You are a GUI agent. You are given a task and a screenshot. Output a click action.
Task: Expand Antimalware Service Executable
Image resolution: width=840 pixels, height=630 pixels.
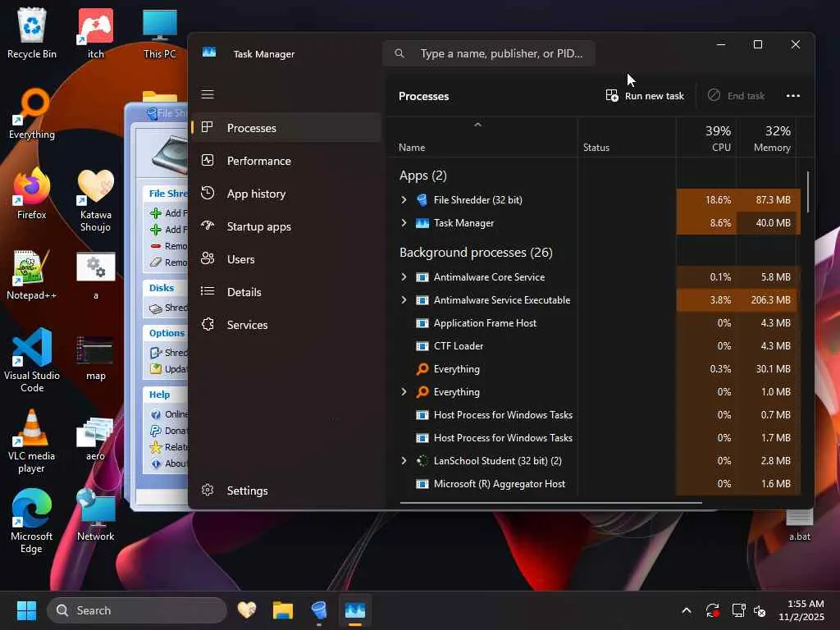(x=404, y=300)
